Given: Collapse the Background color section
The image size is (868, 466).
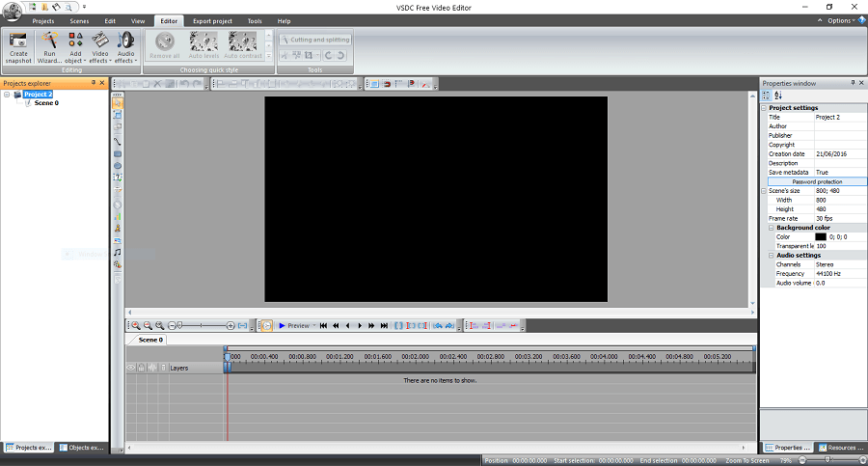Looking at the screenshot, I should click(772, 228).
